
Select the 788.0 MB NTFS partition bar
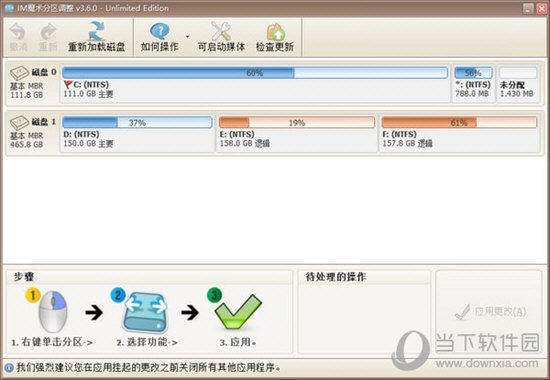473,73
